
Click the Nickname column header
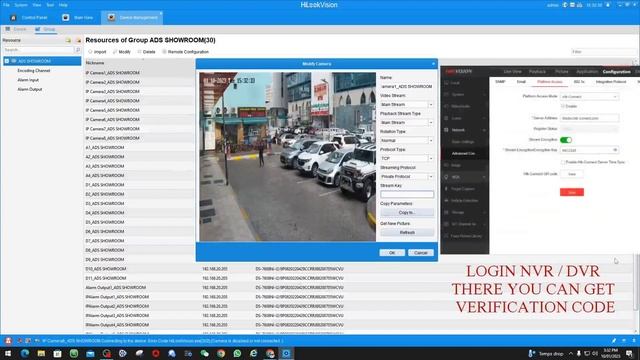[95, 63]
